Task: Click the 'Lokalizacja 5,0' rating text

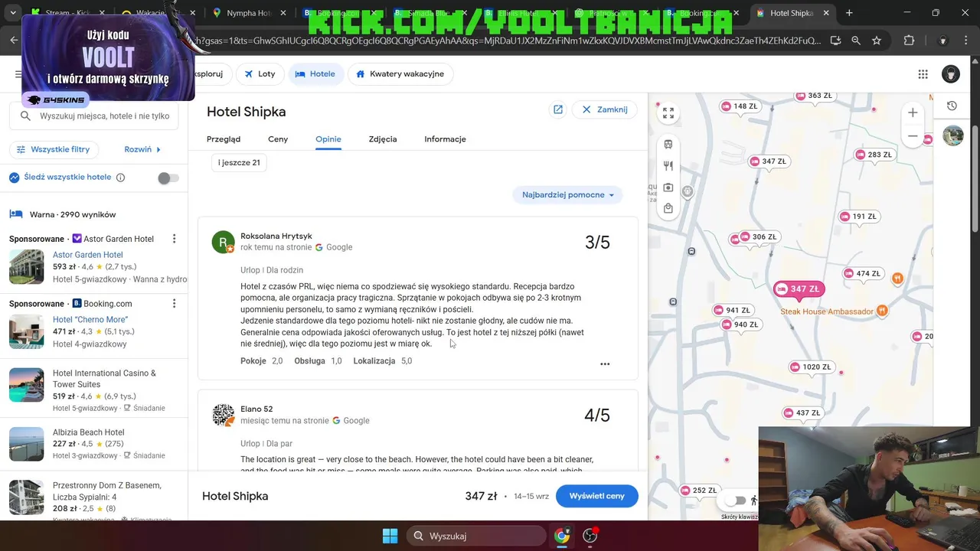Action: 383,361
